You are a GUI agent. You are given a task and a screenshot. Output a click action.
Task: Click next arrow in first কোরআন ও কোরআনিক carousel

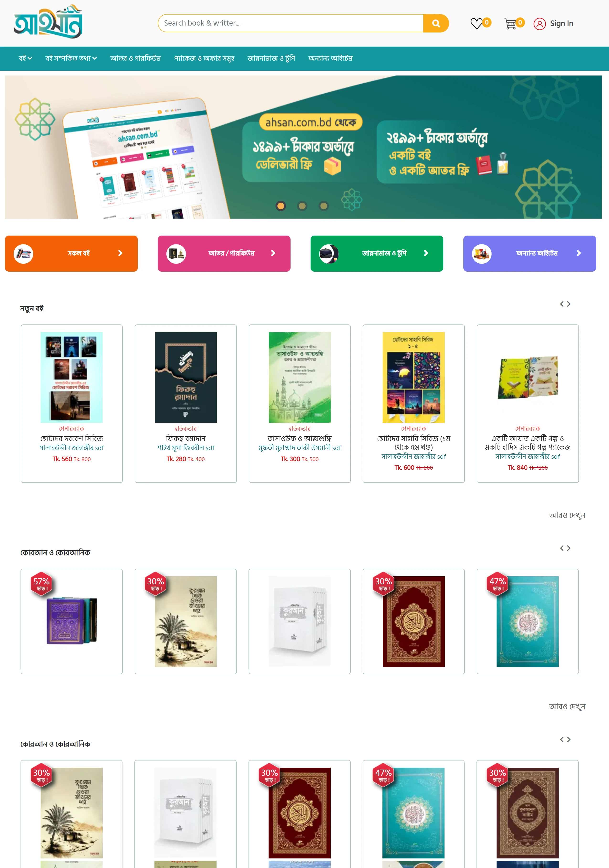pos(569,548)
